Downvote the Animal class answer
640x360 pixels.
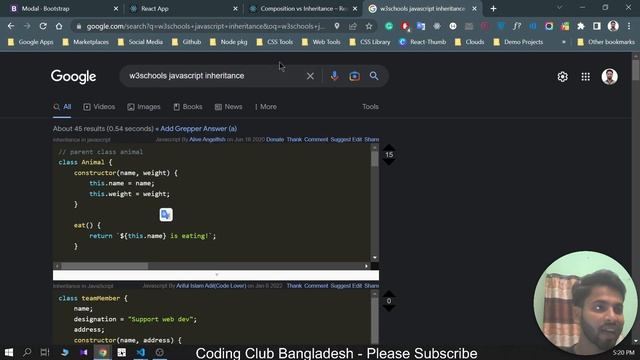pyautogui.click(x=389, y=162)
